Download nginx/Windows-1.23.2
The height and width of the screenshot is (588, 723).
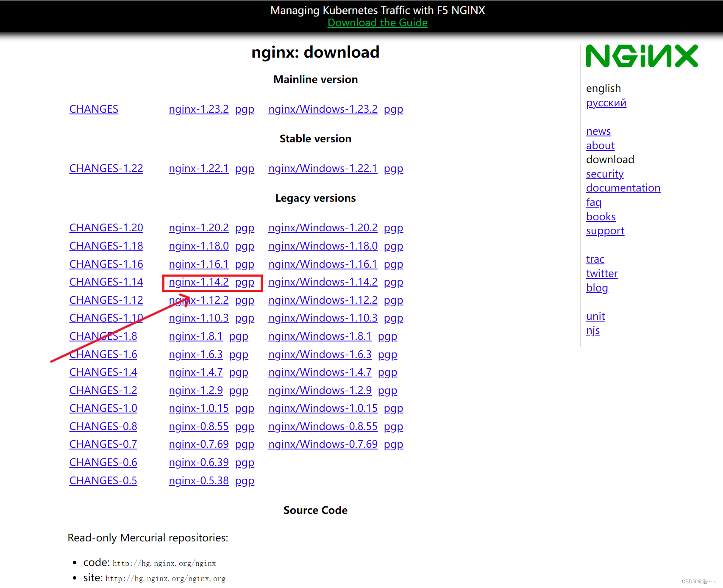coord(323,109)
